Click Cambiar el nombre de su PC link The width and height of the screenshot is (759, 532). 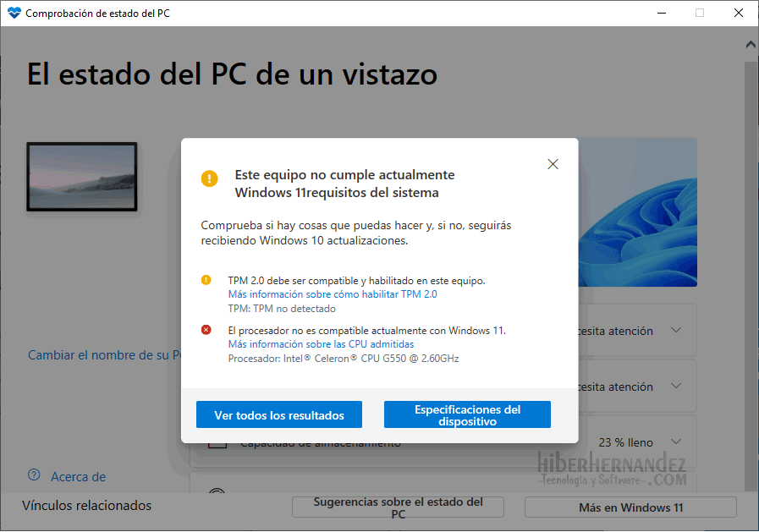(x=105, y=355)
